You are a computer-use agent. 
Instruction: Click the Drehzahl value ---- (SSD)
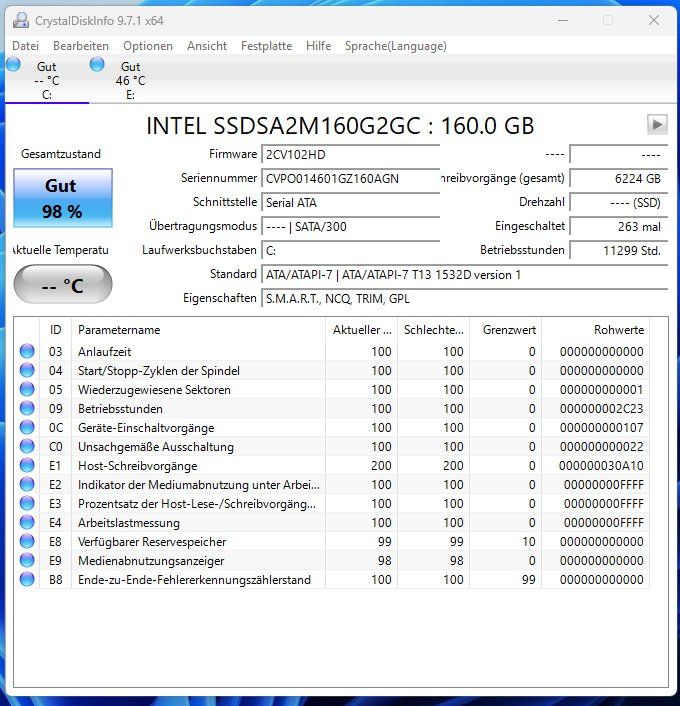point(619,202)
